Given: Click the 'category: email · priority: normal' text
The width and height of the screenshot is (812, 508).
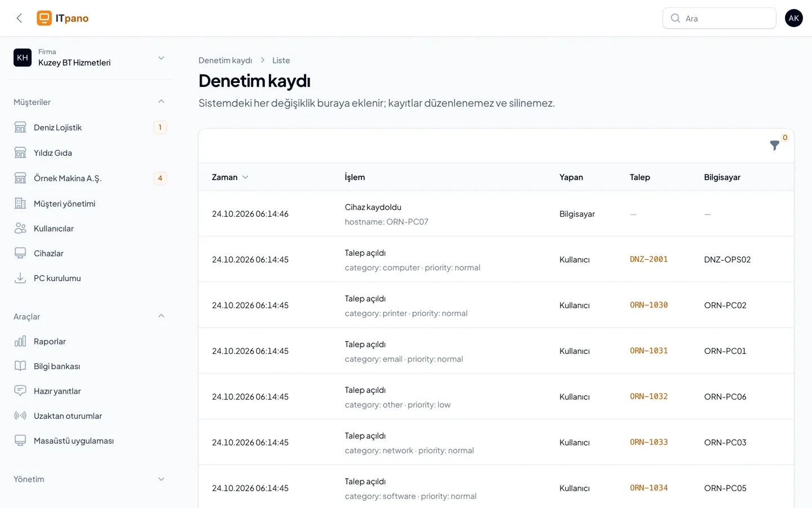Looking at the screenshot, I should (x=404, y=359).
